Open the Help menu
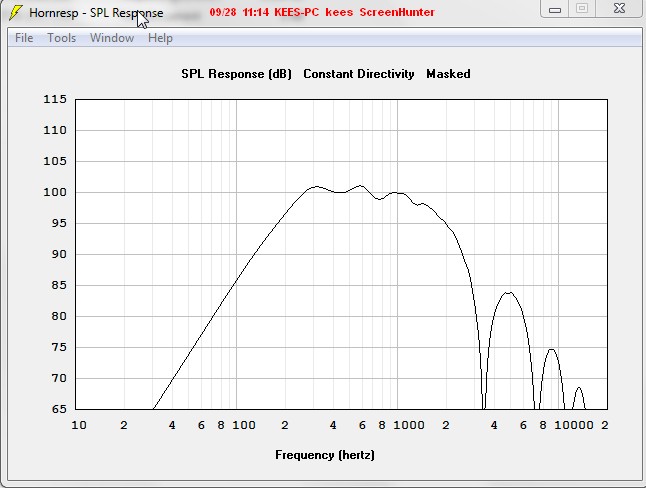Viewport: 646px width, 488px height. (x=160, y=38)
